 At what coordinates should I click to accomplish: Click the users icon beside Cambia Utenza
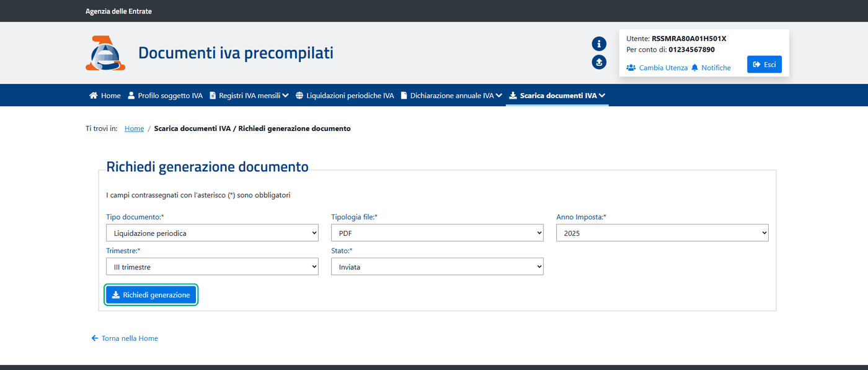pos(631,68)
